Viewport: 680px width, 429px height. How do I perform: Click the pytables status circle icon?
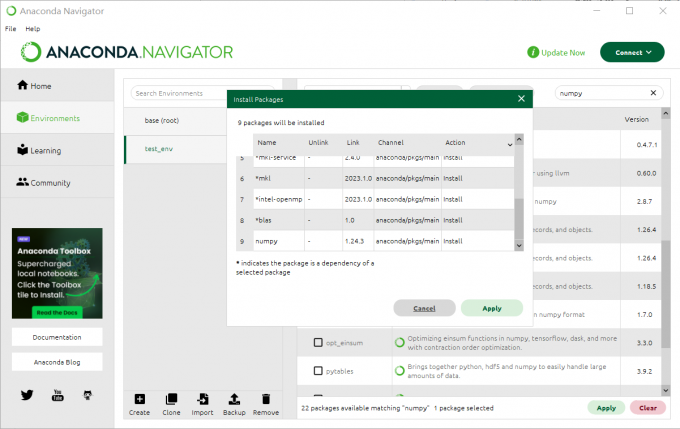399,371
